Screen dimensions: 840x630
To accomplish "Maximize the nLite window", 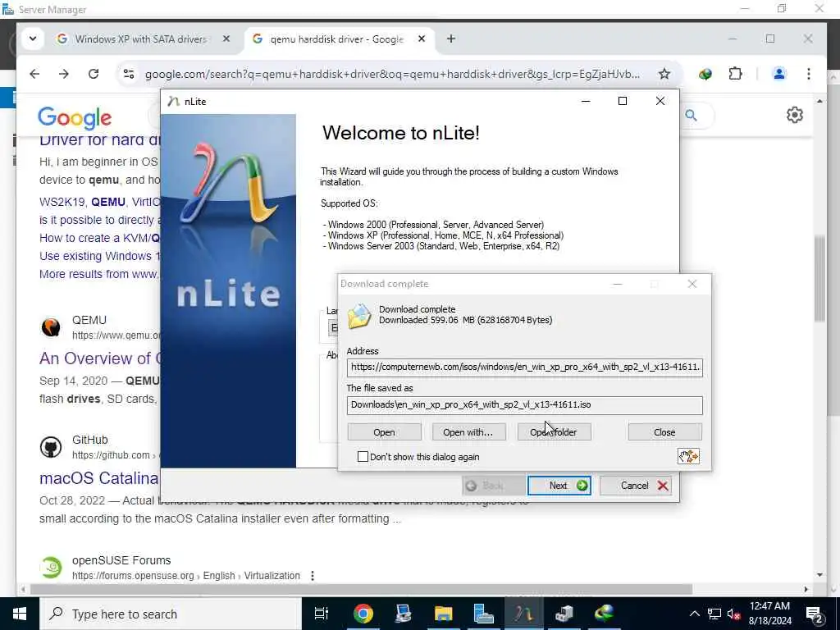I will 623,101.
